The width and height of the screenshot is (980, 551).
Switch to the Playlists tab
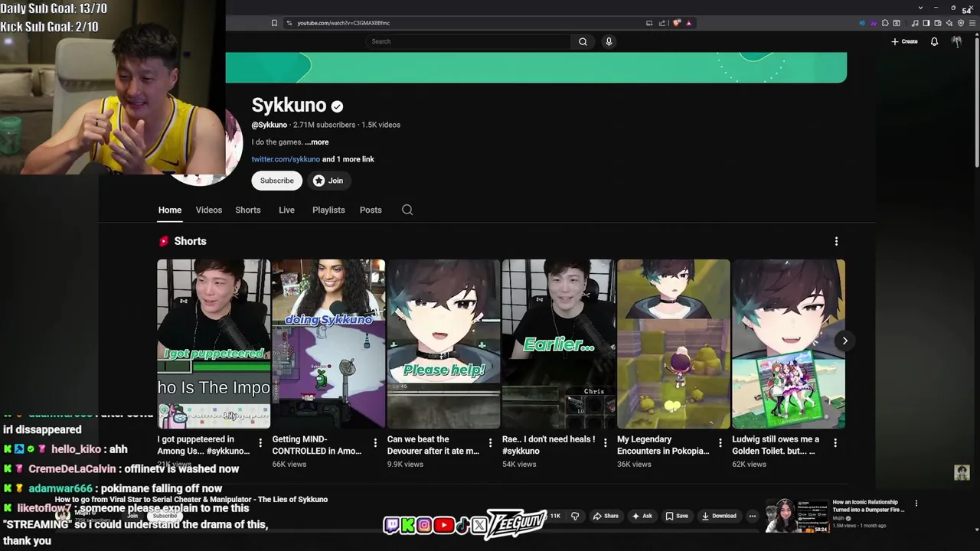pos(328,210)
